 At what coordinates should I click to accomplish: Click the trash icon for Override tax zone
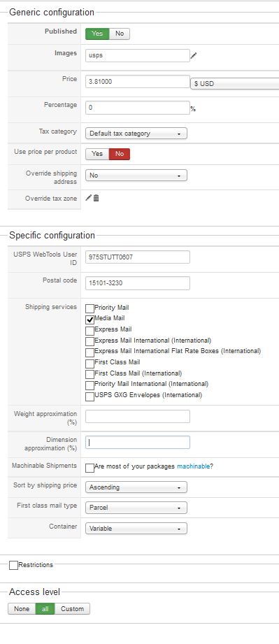pyautogui.click(x=96, y=198)
